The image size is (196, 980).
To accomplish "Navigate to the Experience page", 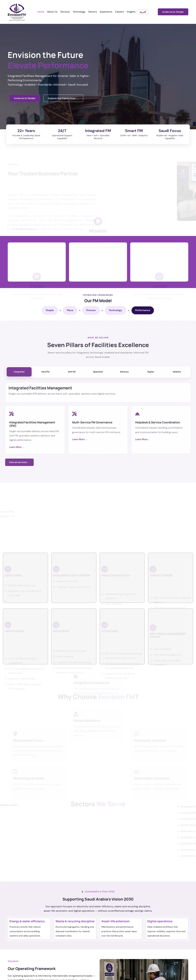I will [x=106, y=12].
